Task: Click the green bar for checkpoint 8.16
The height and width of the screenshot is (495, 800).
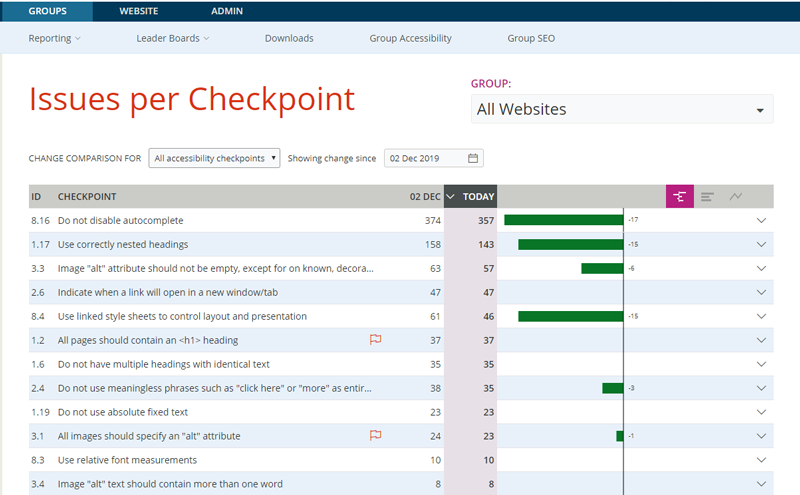Action: pyautogui.click(x=563, y=220)
